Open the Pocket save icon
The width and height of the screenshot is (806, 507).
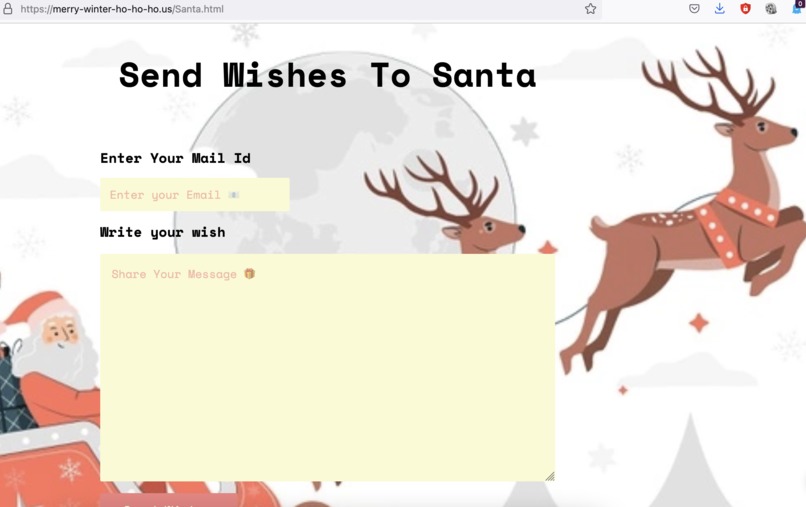pos(694,8)
